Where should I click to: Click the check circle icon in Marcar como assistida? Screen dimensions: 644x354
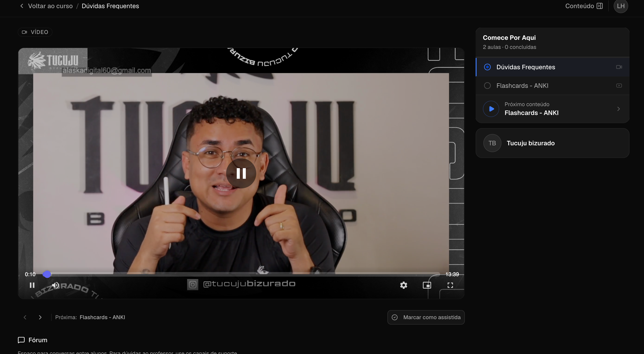tap(394, 317)
